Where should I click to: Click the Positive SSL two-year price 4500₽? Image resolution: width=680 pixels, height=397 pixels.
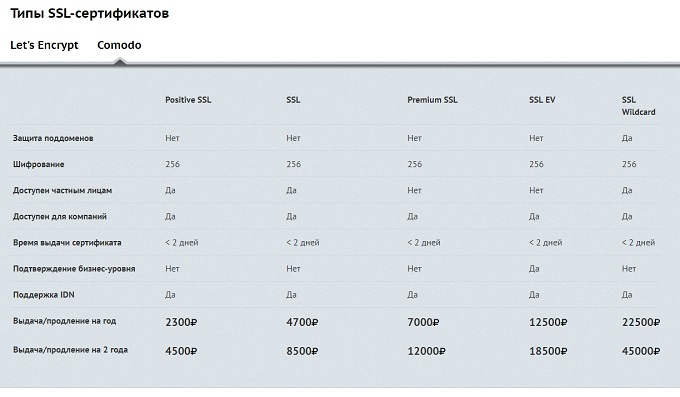pyautogui.click(x=181, y=351)
